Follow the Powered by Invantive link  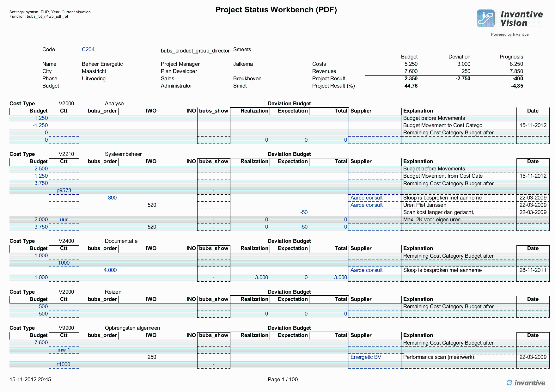[x=509, y=34]
